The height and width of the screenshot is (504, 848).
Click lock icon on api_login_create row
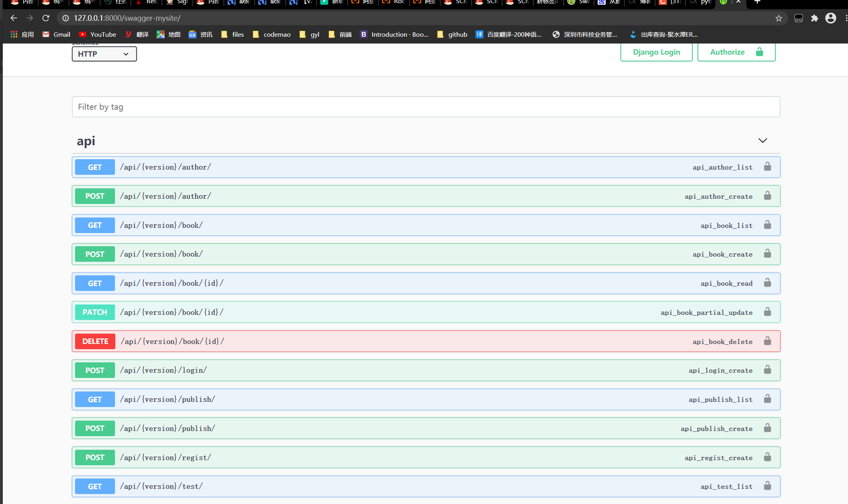tap(767, 370)
